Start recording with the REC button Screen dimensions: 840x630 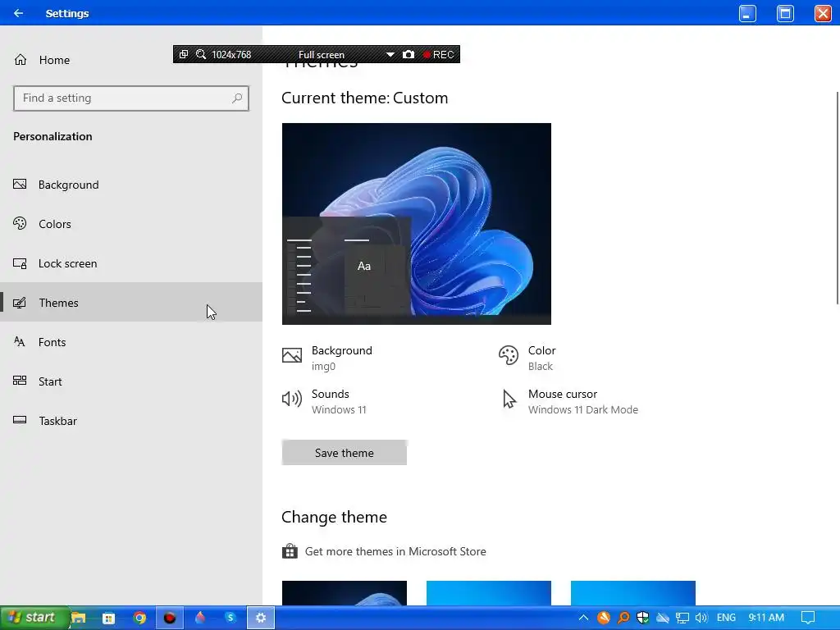pyautogui.click(x=439, y=55)
